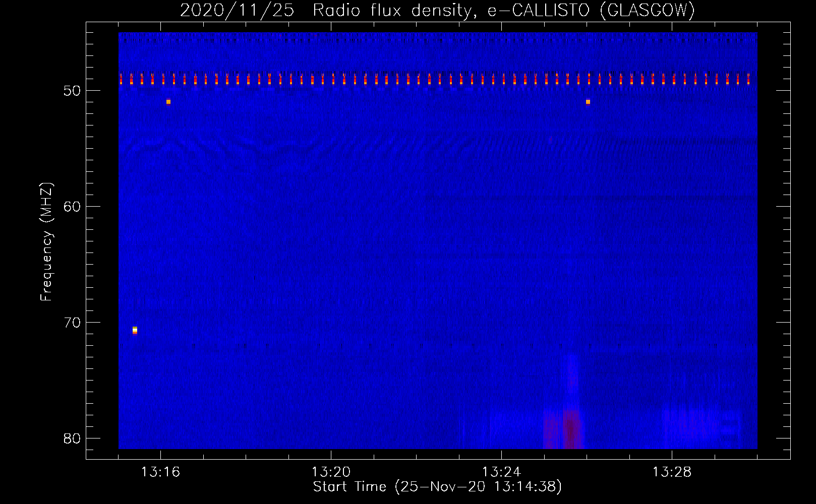This screenshot has height=504, width=816.
Task: Click the 50 frequency tick label
Action: click(72, 91)
